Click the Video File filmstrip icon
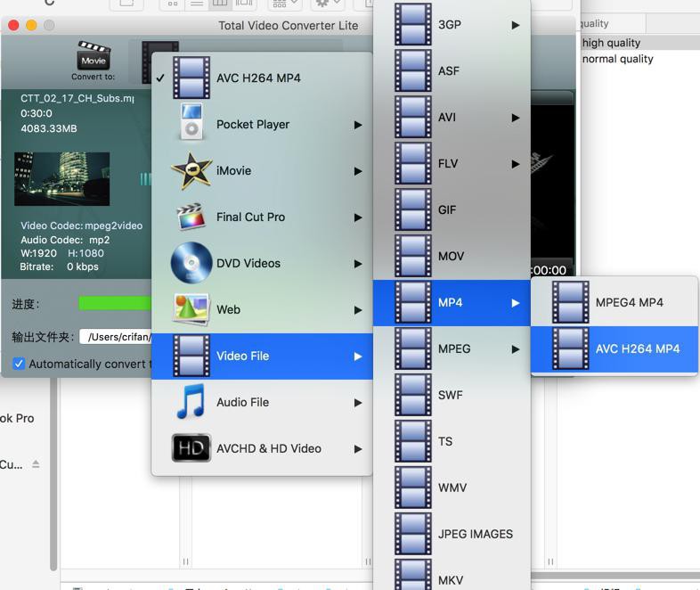 point(191,356)
